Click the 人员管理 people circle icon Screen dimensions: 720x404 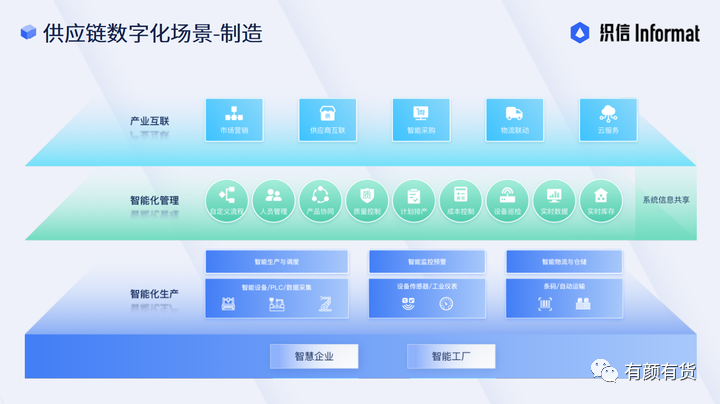point(274,201)
